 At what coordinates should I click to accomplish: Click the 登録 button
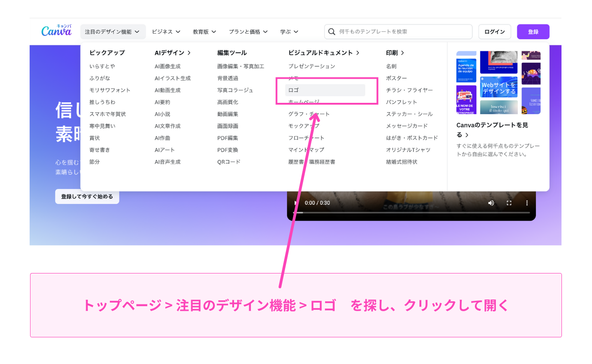533,32
